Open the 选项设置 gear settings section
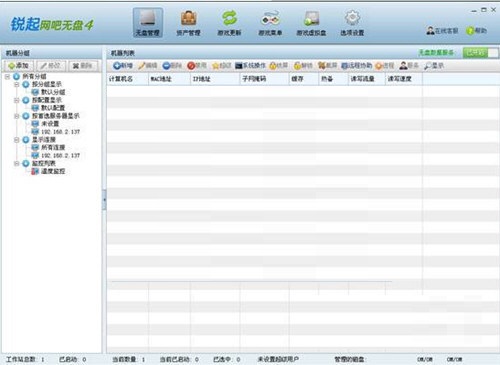This screenshot has height=365, width=500. (x=352, y=23)
